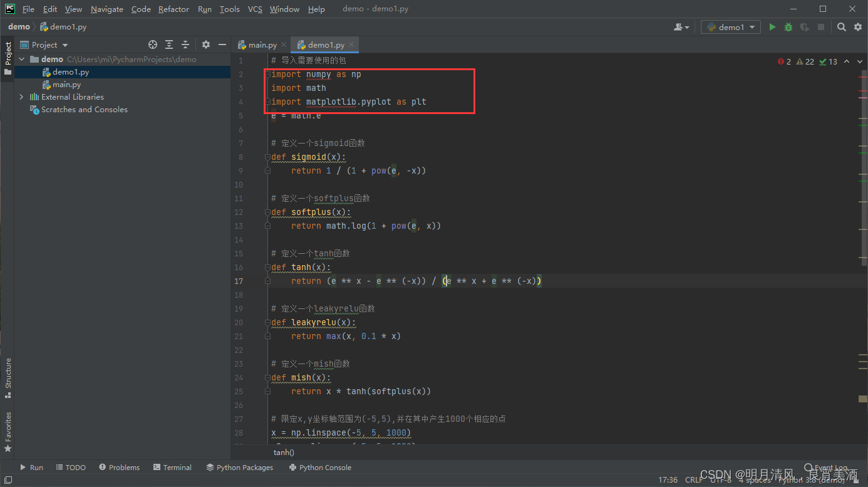
Task: Fold the tanh function at line 16
Action: (267, 267)
